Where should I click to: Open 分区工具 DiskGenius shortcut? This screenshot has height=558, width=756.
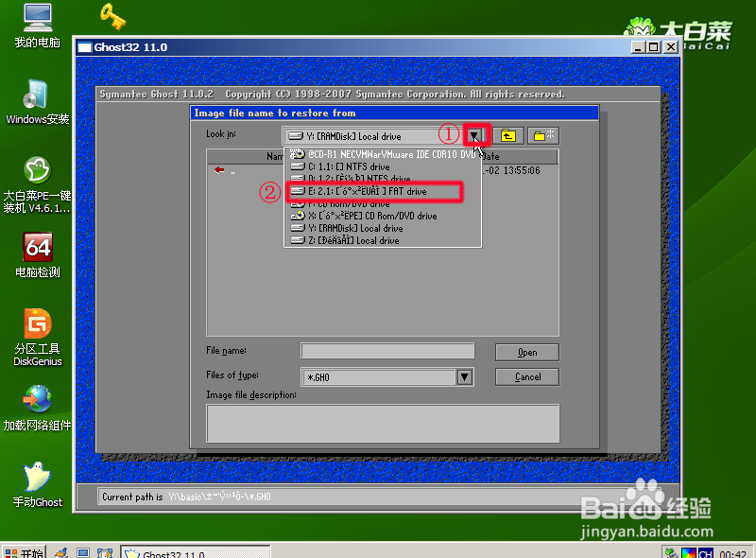(38, 338)
